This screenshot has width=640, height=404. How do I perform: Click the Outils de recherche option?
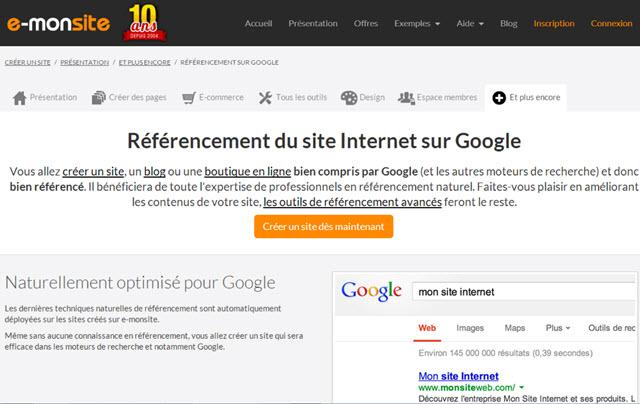click(612, 328)
